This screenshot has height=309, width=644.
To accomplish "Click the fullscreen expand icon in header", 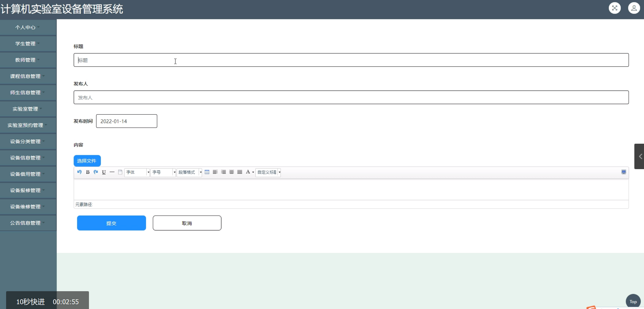I will 615,8.
